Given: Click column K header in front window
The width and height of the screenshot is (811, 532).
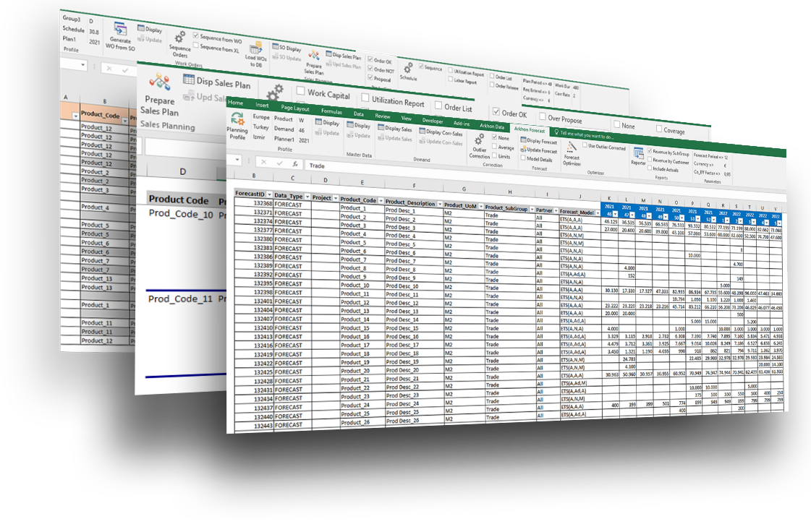Looking at the screenshot, I should click(609, 198).
